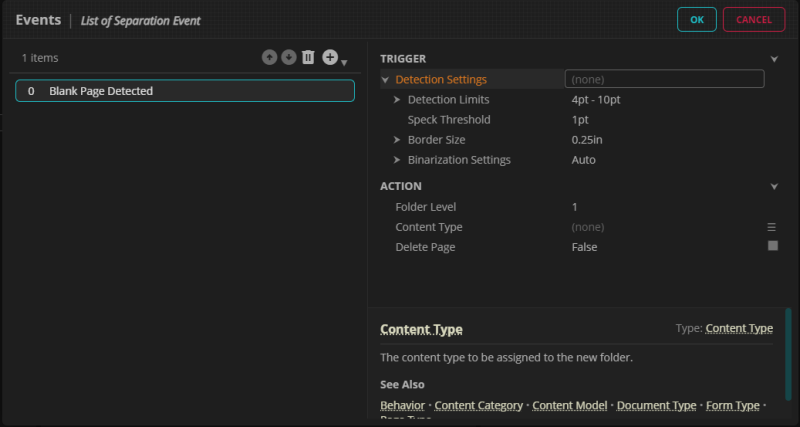
Task: Expand the Detection Limits property
Action: coord(397,100)
